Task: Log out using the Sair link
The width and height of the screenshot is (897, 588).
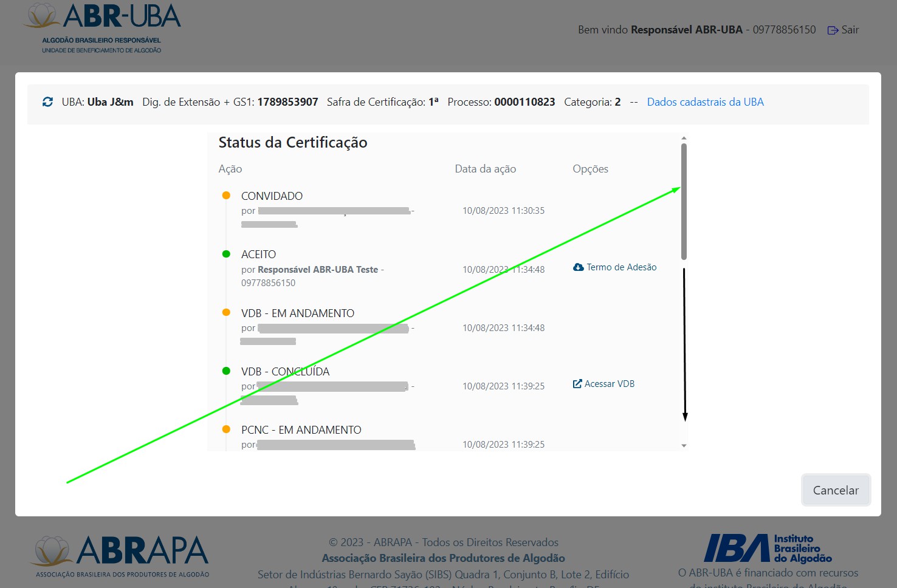Action: point(850,30)
